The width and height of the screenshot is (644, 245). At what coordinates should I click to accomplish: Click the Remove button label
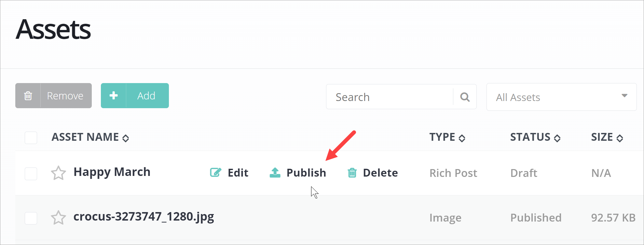(65, 96)
